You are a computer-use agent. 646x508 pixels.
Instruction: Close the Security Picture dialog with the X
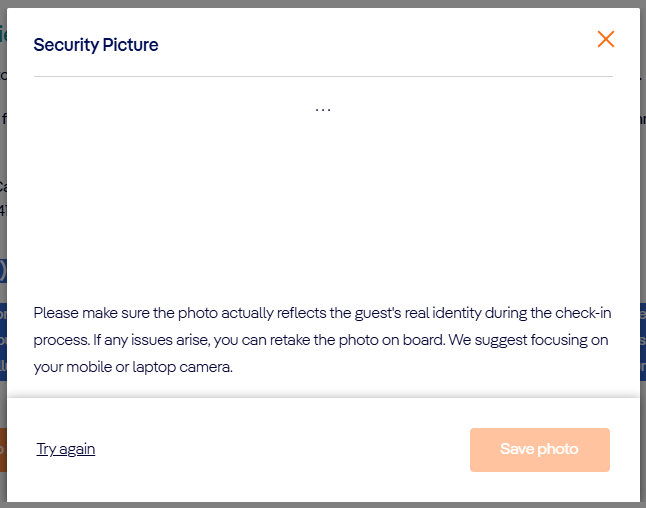(605, 39)
